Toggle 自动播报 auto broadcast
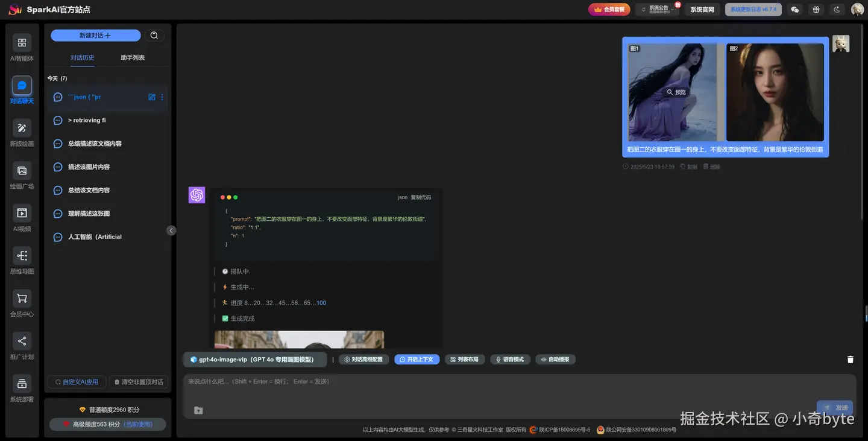Viewport: 868px width, 441px height. (556, 360)
